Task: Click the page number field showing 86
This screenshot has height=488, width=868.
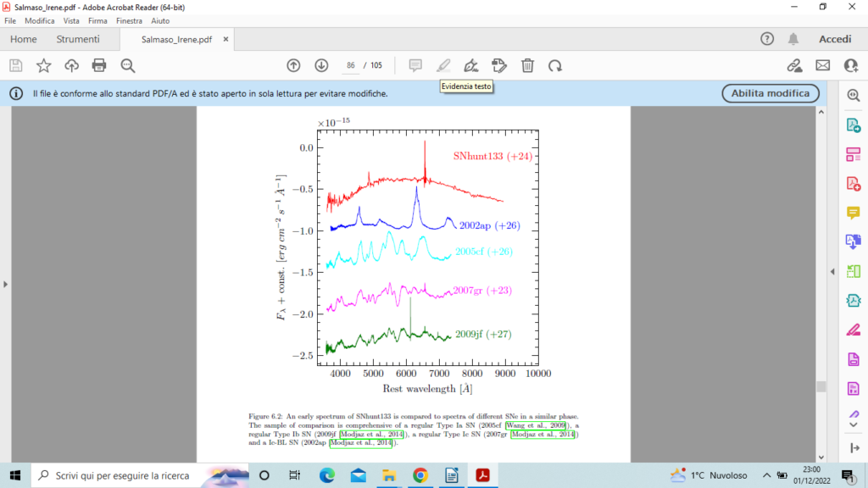Action: (351, 65)
